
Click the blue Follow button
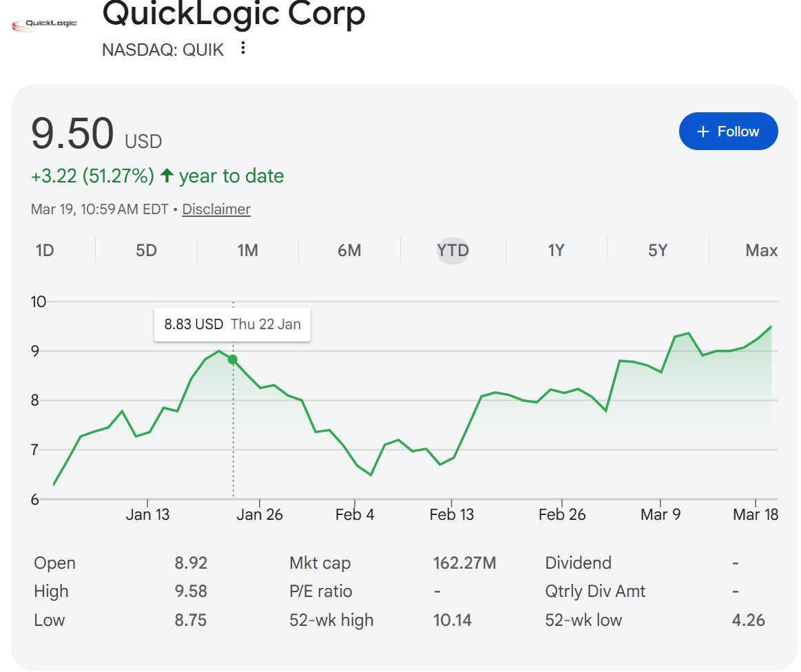(x=728, y=132)
